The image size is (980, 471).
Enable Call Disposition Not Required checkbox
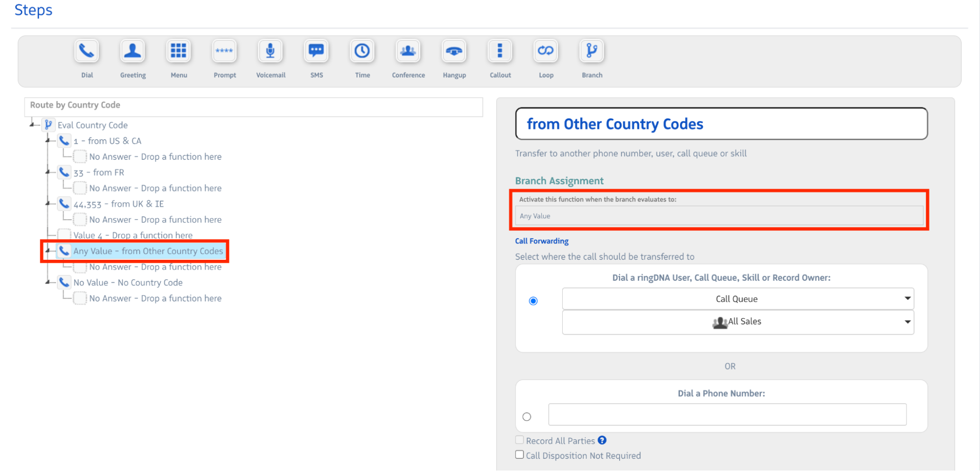[x=520, y=455]
